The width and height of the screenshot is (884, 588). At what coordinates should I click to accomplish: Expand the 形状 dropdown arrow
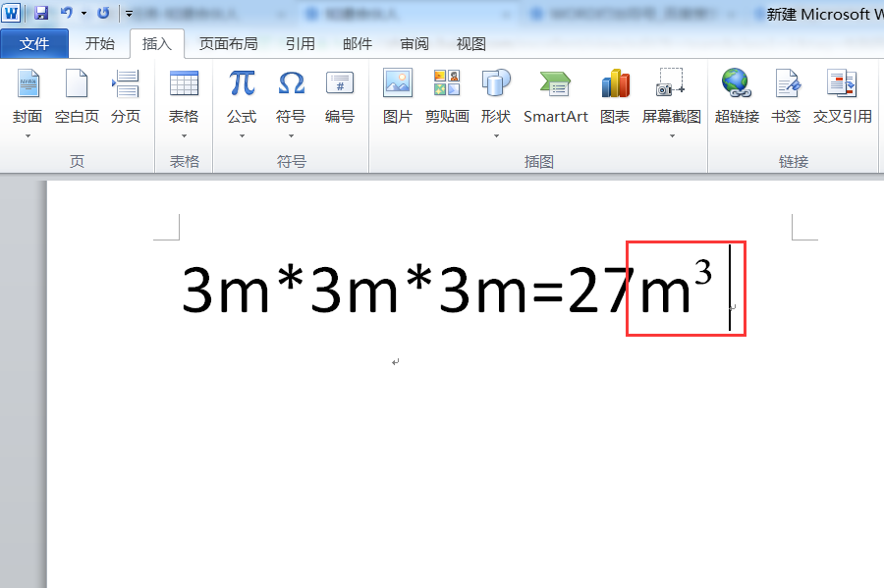(x=496, y=135)
